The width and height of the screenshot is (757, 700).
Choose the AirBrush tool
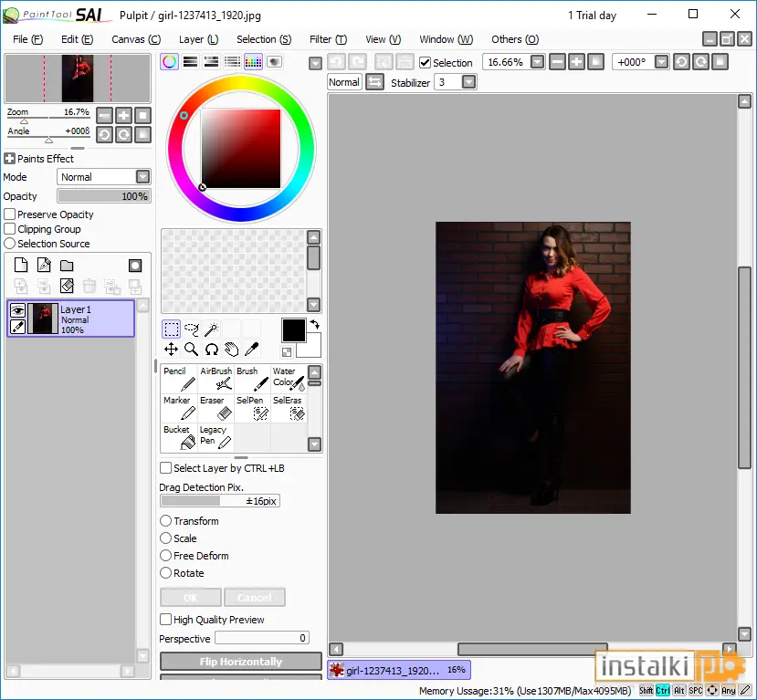click(x=216, y=379)
